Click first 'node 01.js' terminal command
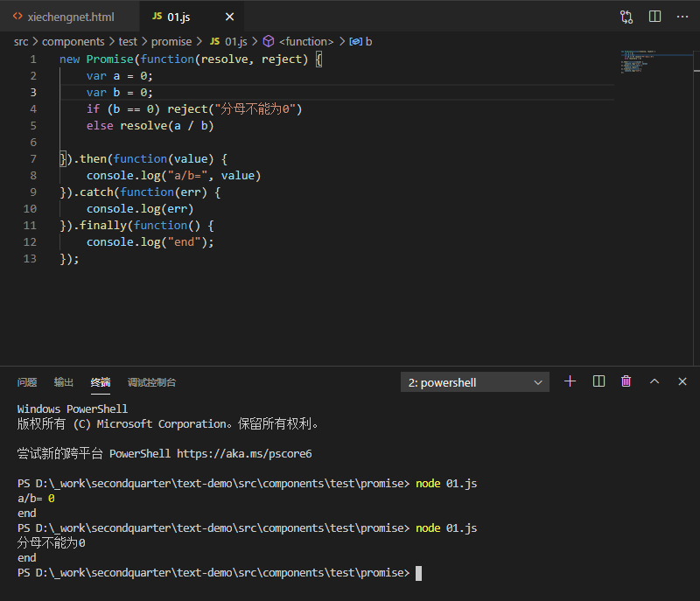700x601 pixels. point(446,484)
